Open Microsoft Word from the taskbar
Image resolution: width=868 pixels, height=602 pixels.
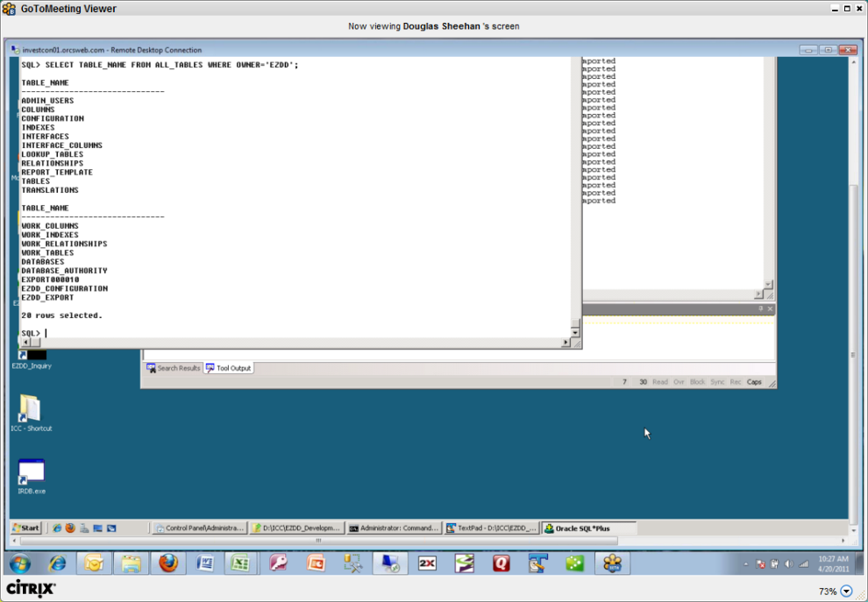(204, 563)
